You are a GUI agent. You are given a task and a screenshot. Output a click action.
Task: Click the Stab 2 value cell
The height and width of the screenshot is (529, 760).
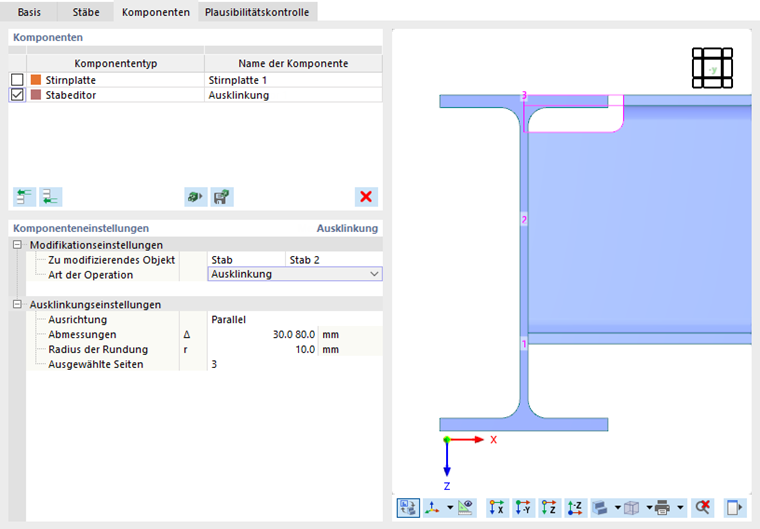[x=333, y=260]
